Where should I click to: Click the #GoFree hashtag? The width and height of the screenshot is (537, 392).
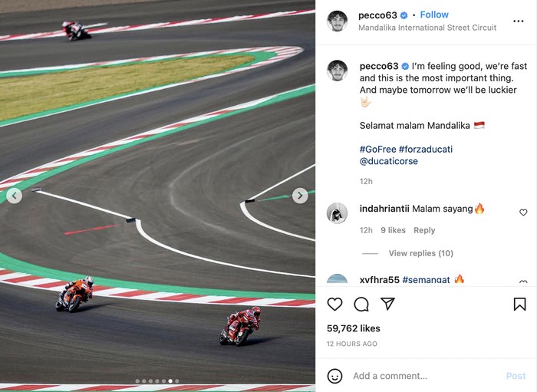tap(377, 149)
